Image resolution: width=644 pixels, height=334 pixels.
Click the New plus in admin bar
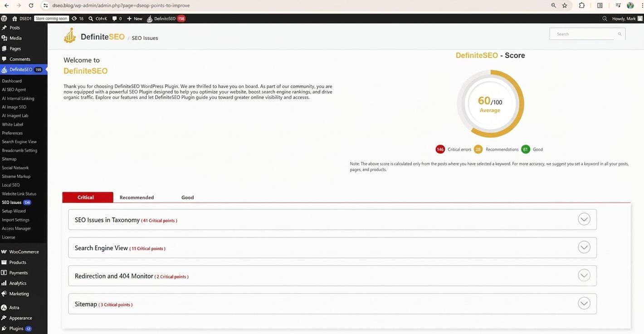point(134,19)
